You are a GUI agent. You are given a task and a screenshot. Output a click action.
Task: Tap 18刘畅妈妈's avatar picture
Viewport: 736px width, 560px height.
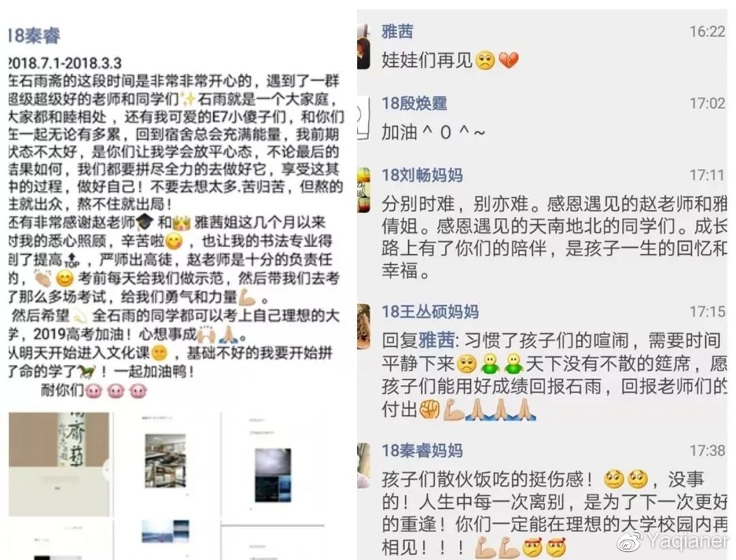pyautogui.click(x=363, y=190)
